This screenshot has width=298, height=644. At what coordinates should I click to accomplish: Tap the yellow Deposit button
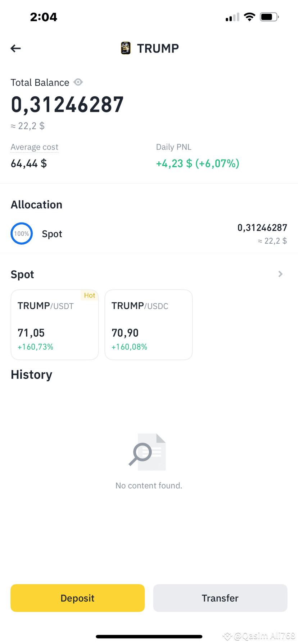(78, 598)
